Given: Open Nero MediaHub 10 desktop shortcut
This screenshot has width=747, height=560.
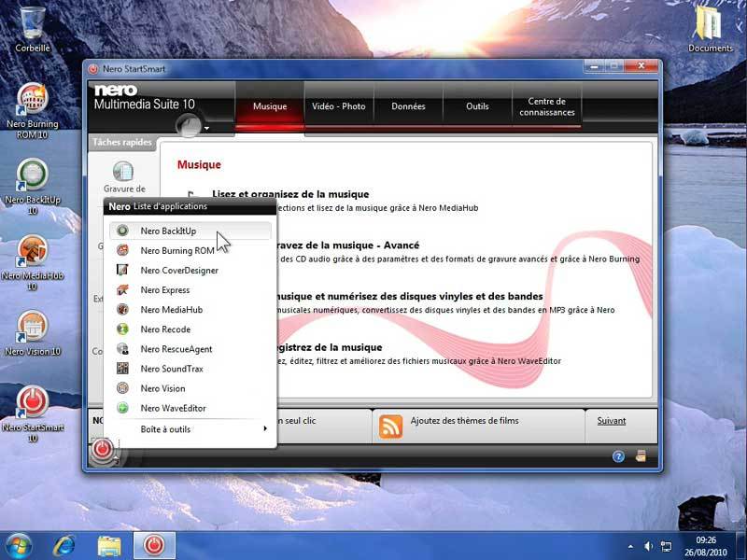Looking at the screenshot, I should click(x=33, y=263).
